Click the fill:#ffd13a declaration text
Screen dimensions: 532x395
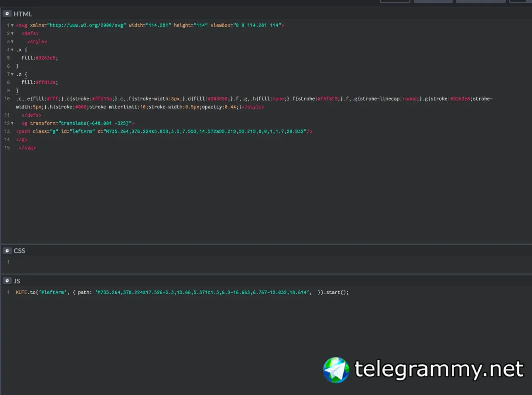pos(39,82)
